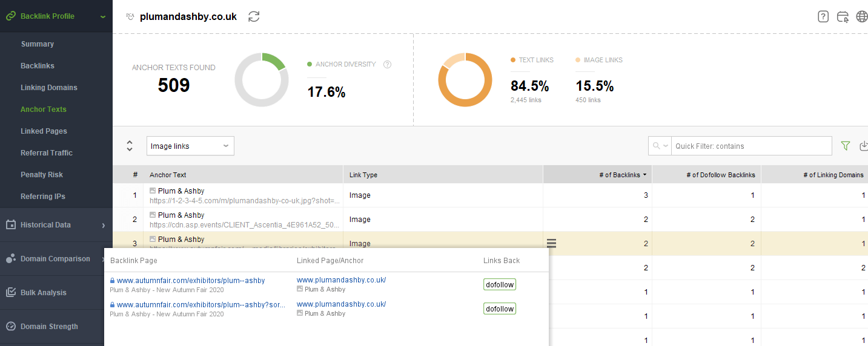Open the search options dropdown magnifier
The width and height of the screenshot is (868, 346).
(x=660, y=146)
